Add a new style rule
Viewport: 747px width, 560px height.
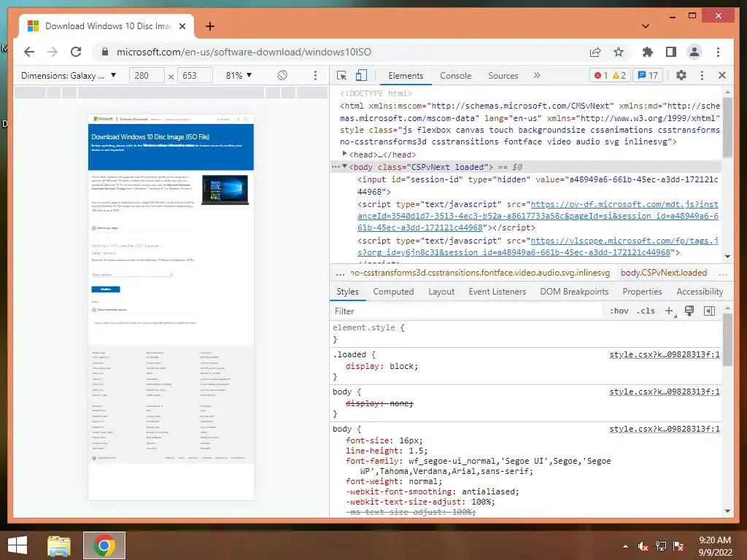click(x=669, y=311)
